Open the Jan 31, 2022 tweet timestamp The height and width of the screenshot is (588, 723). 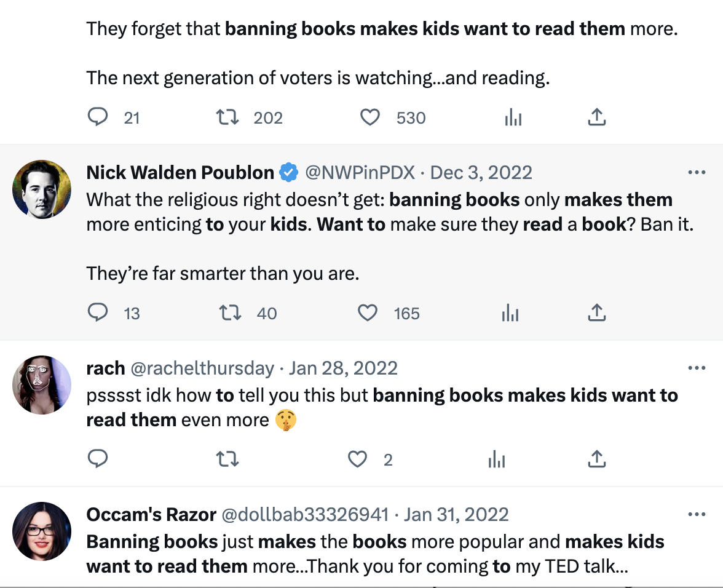pos(456,514)
